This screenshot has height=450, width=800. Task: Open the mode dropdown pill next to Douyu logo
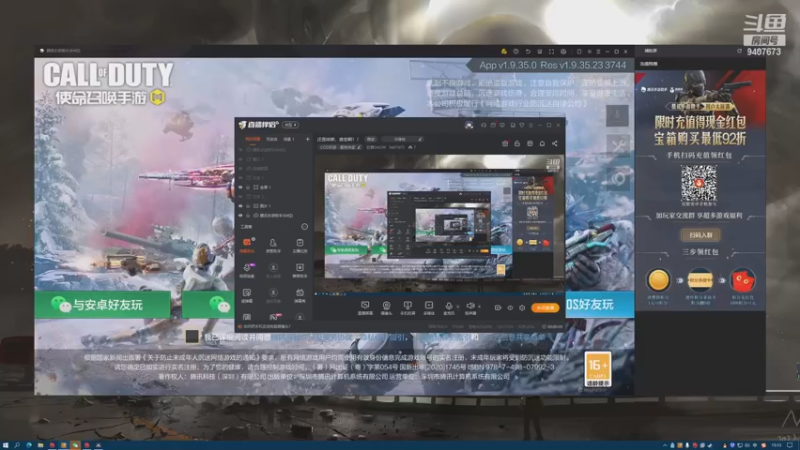click(291, 125)
